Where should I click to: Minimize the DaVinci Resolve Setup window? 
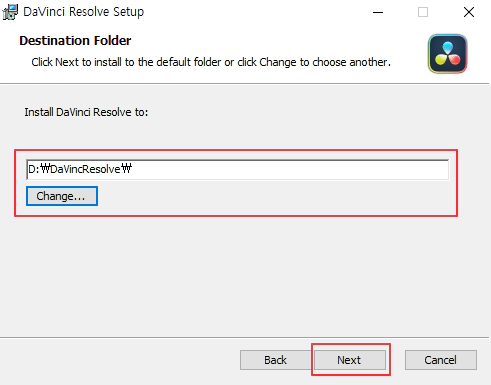(x=378, y=12)
